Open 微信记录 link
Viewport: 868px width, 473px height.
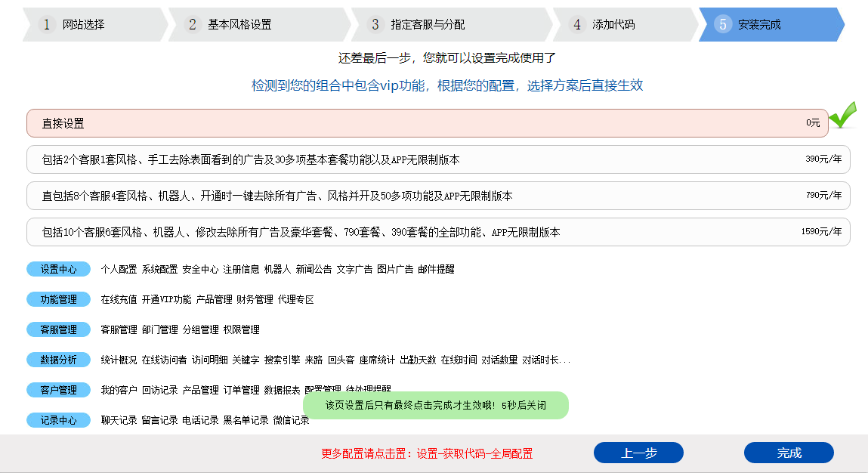click(x=291, y=420)
